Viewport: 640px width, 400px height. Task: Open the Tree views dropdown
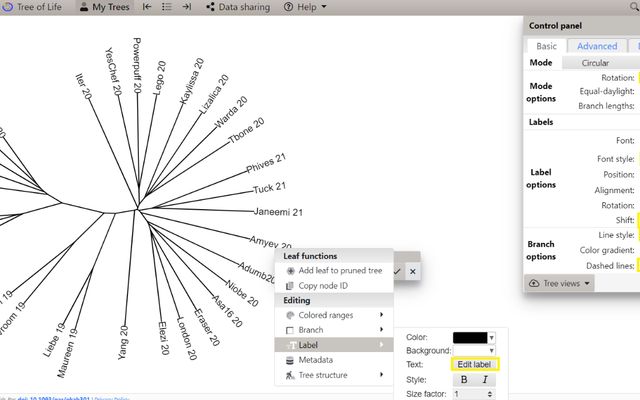560,283
